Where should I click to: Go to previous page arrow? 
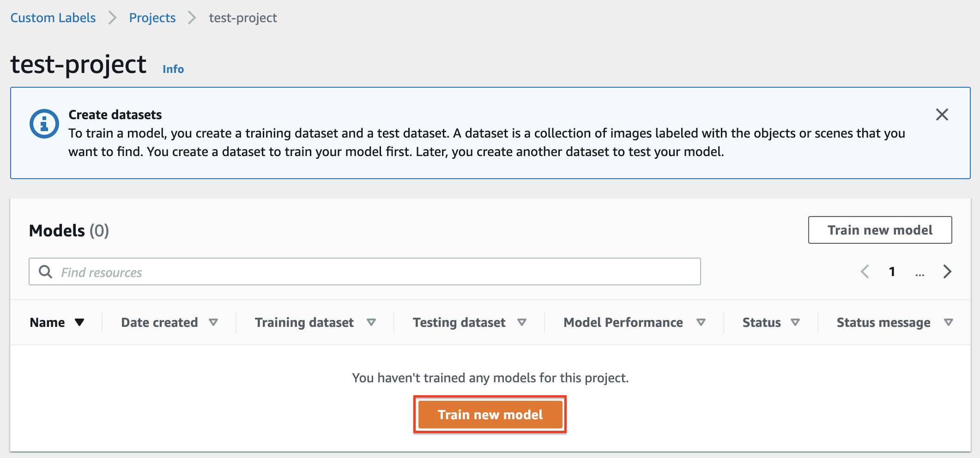click(x=865, y=271)
